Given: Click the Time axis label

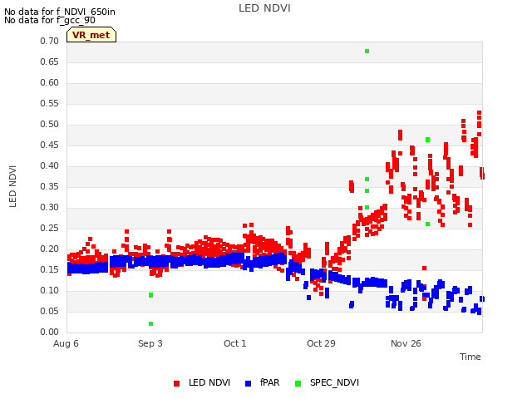Looking at the screenshot, I should click(x=470, y=357).
